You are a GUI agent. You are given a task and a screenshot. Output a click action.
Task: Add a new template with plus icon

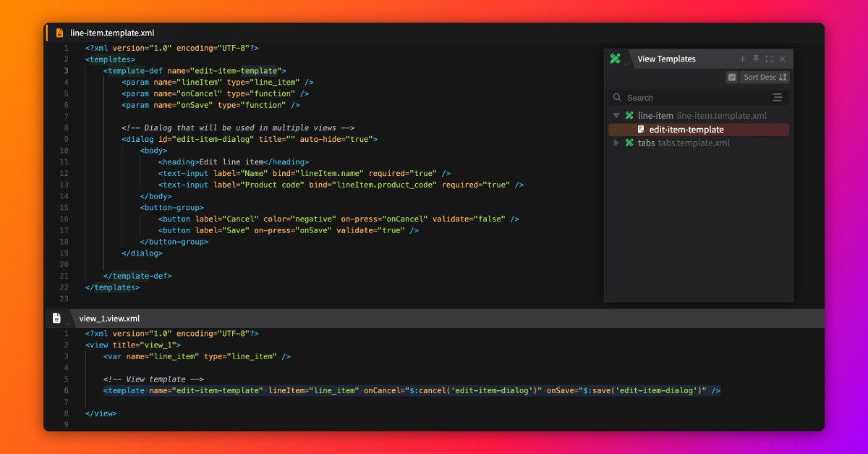[x=742, y=59]
